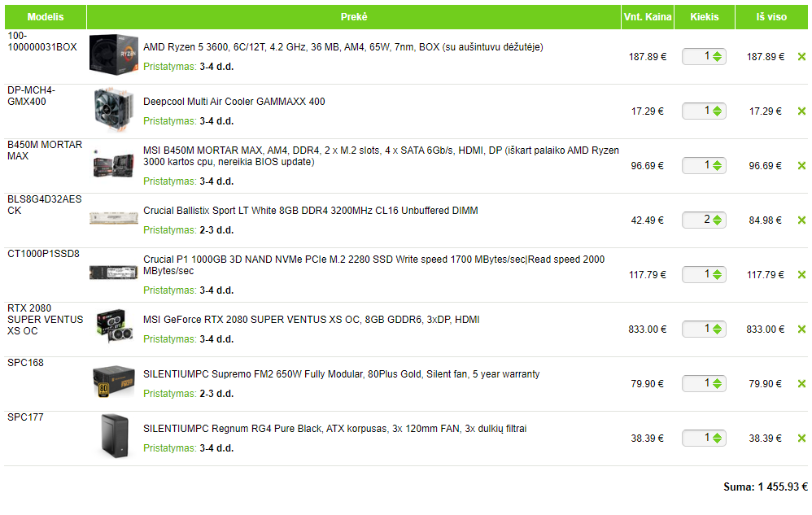Click the 833.00 € unit price
This screenshot has width=812, height=515.
tap(648, 330)
